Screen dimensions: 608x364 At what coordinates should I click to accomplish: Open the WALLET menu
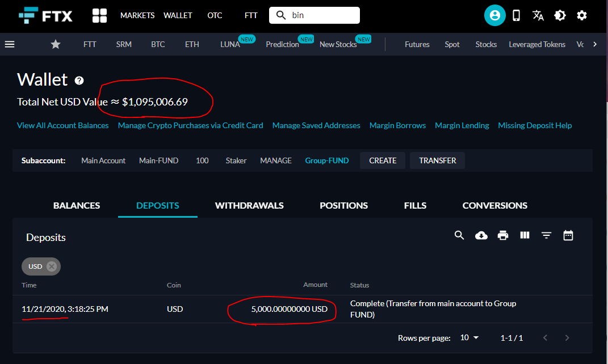tap(178, 15)
